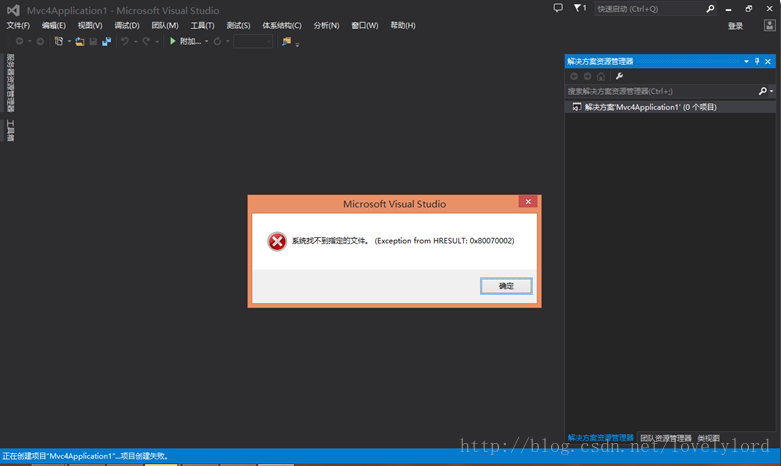Switch to the 类视图 tab
This screenshot has height=466, width=781.
708,438
